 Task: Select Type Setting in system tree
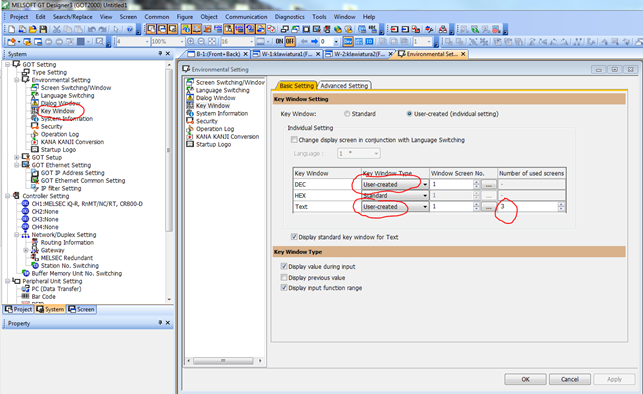49,72
